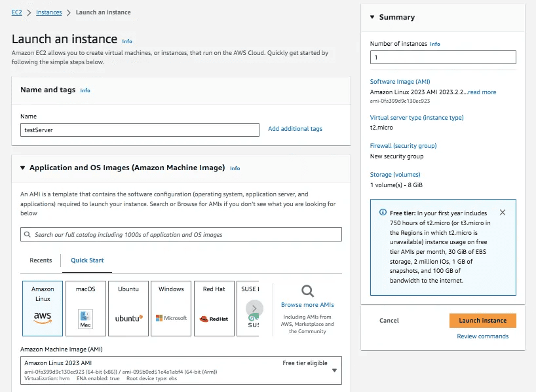Click the t2.micro instance type text
The image size is (536, 392).
(381, 128)
